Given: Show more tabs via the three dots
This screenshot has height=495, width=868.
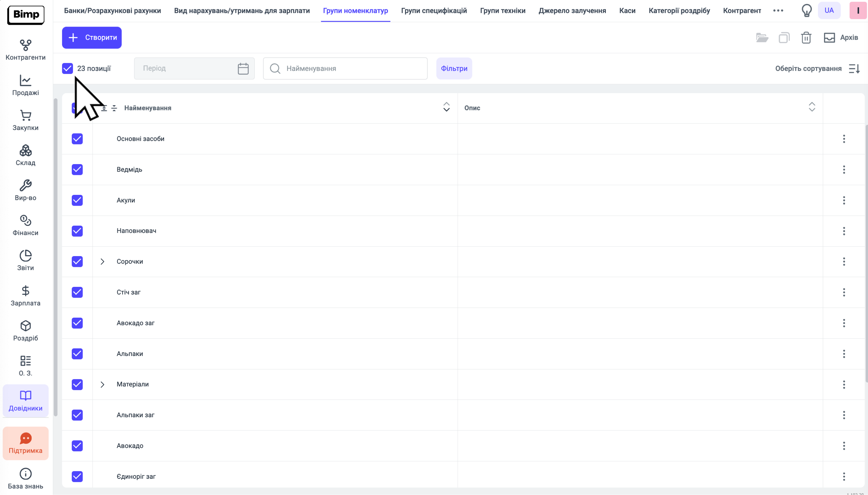Looking at the screenshot, I should 778,11.
